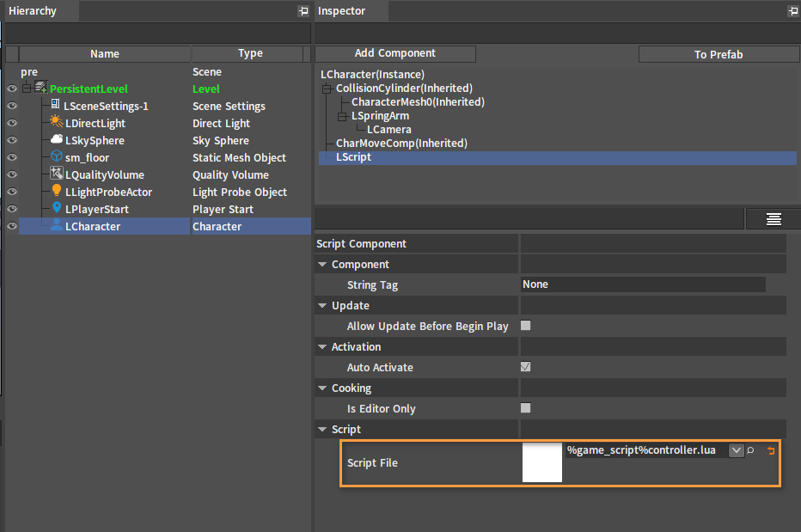This screenshot has height=532, width=801.
Task: Reset the Script File value with orange arrow
Action: (771, 450)
